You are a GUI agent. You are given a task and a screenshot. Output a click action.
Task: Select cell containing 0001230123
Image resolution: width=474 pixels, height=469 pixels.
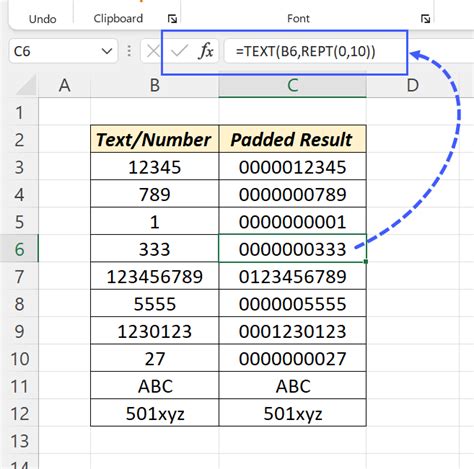tap(292, 331)
